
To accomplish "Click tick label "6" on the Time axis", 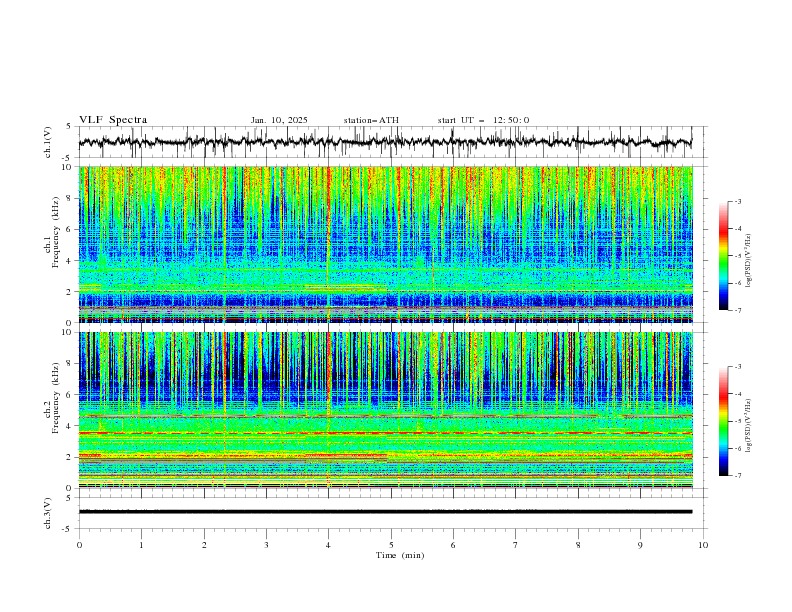I will pos(453,545).
